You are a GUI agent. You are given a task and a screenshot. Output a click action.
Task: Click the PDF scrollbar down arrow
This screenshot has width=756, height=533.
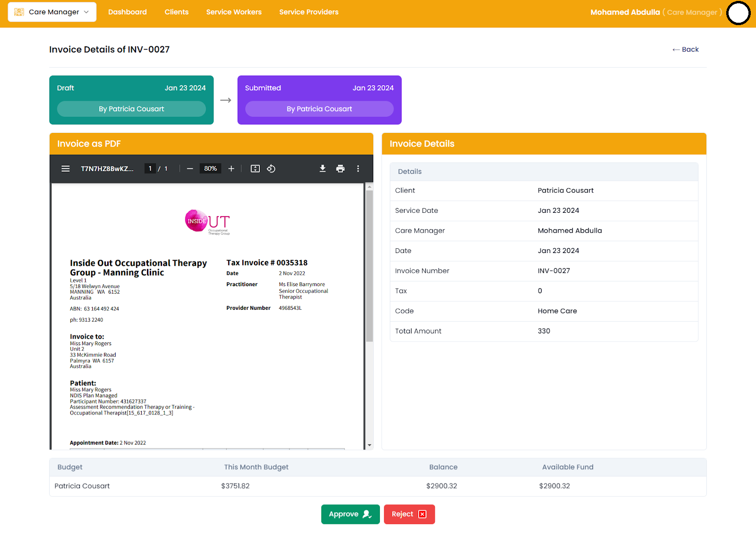[x=369, y=445]
